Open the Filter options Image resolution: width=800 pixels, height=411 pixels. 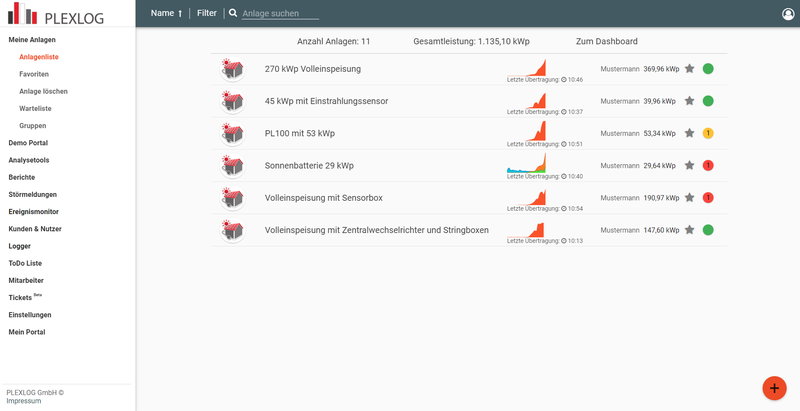[207, 13]
